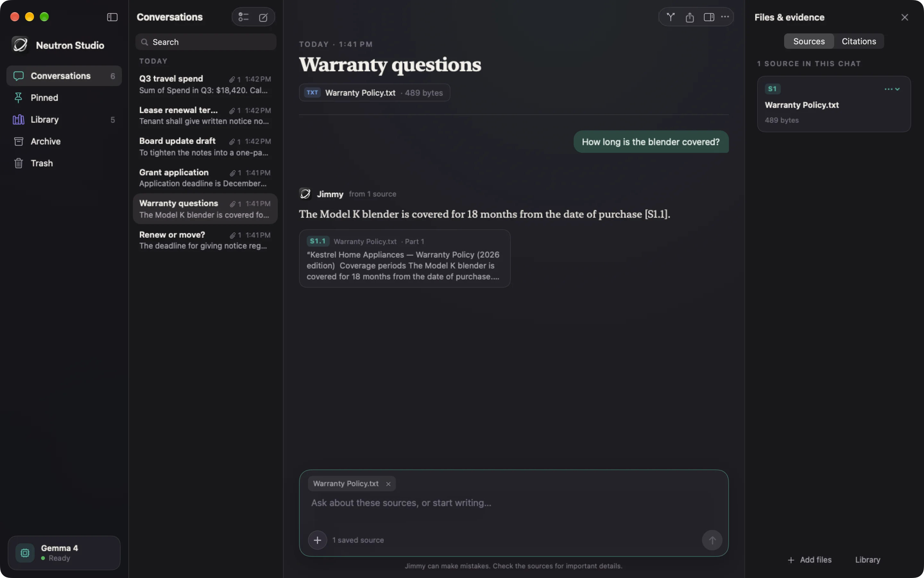Switch to the Sources tab
Viewport: 924px width, 578px height.
tap(809, 41)
